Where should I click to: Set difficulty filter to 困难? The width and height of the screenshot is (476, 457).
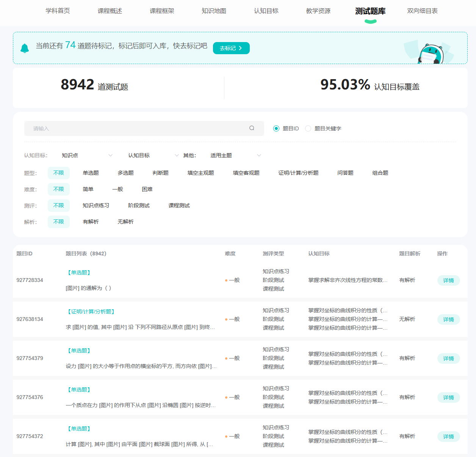(147, 189)
